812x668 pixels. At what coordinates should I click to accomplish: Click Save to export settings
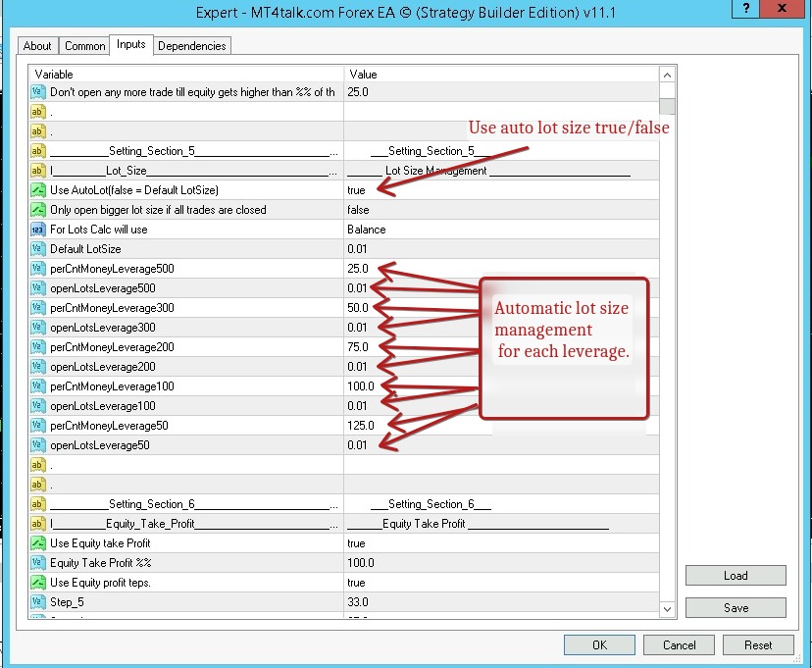click(x=736, y=608)
